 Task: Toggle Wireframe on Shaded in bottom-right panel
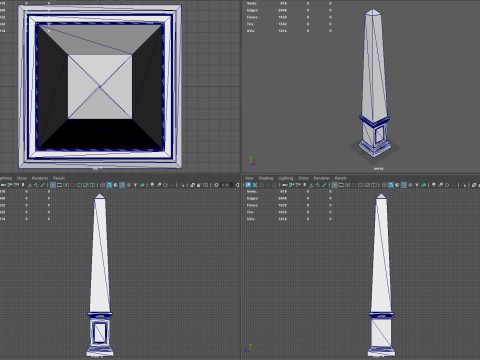point(404,185)
